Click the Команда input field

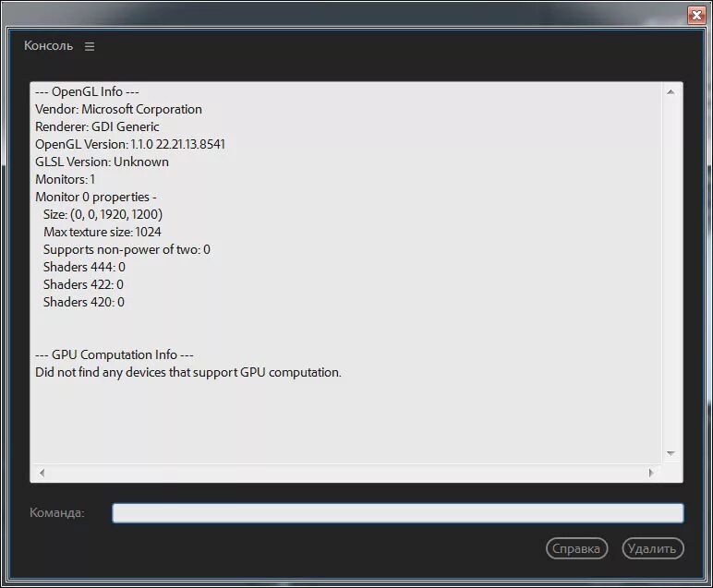(398, 513)
